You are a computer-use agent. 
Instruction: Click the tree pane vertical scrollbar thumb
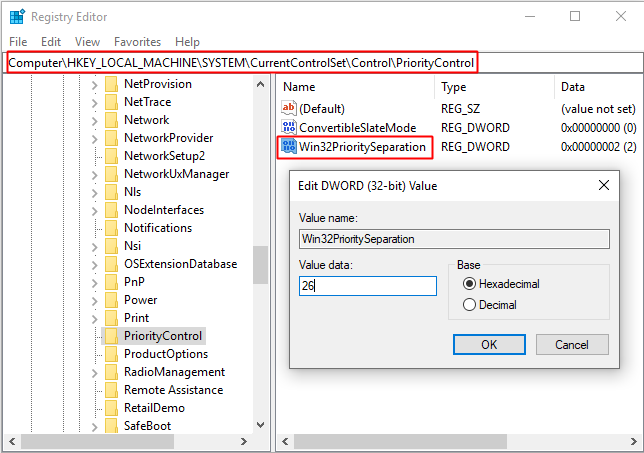[x=260, y=265]
